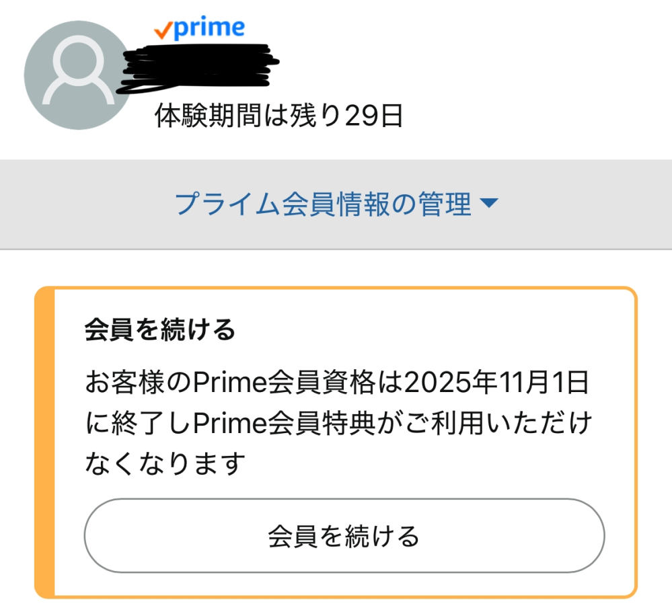The height and width of the screenshot is (616, 672).
Task: Click the なくなります line in notice
Action: [163, 463]
